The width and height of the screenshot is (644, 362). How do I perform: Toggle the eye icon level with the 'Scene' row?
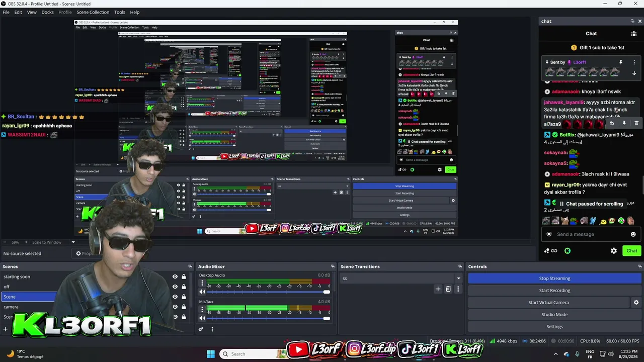point(175,297)
